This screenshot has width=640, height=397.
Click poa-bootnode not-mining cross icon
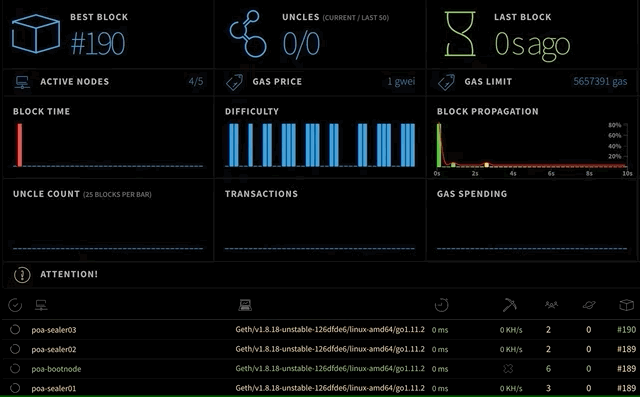coord(508,369)
